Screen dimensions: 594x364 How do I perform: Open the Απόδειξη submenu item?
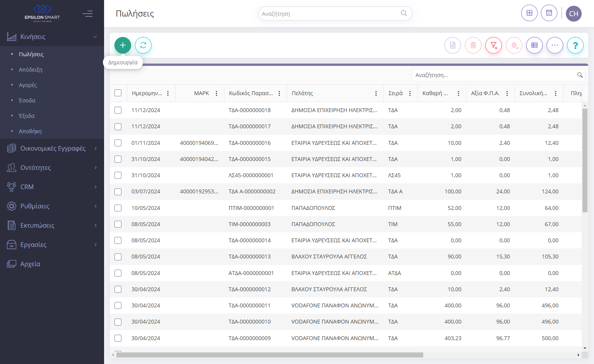(x=30, y=70)
